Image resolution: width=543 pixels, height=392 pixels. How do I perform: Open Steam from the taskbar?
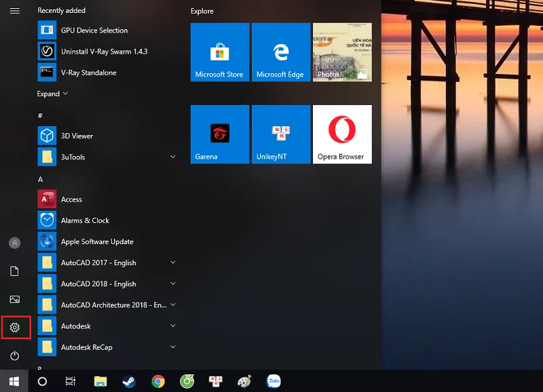coord(129,382)
